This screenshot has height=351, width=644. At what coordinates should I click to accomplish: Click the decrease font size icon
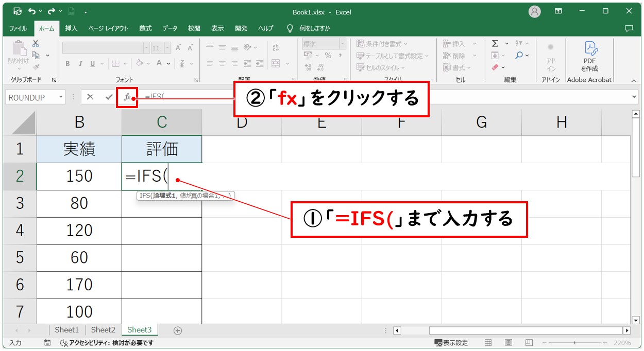(190, 48)
